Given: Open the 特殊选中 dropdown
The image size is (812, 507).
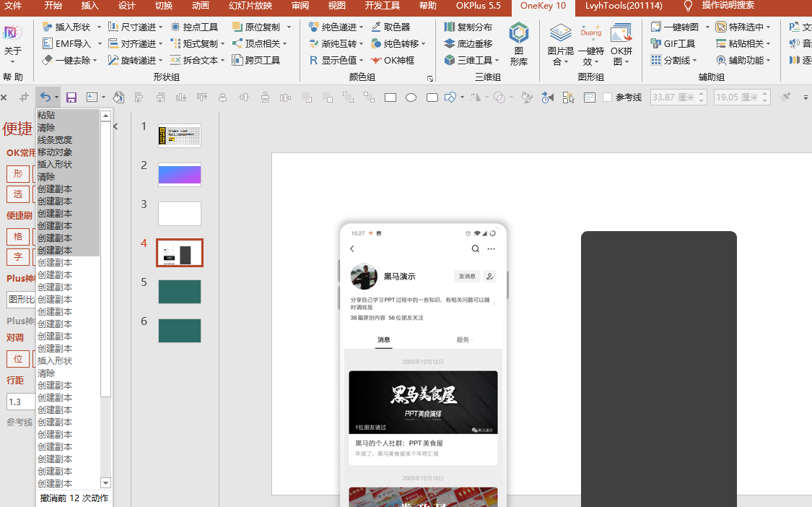Looking at the screenshot, I should coord(768,27).
